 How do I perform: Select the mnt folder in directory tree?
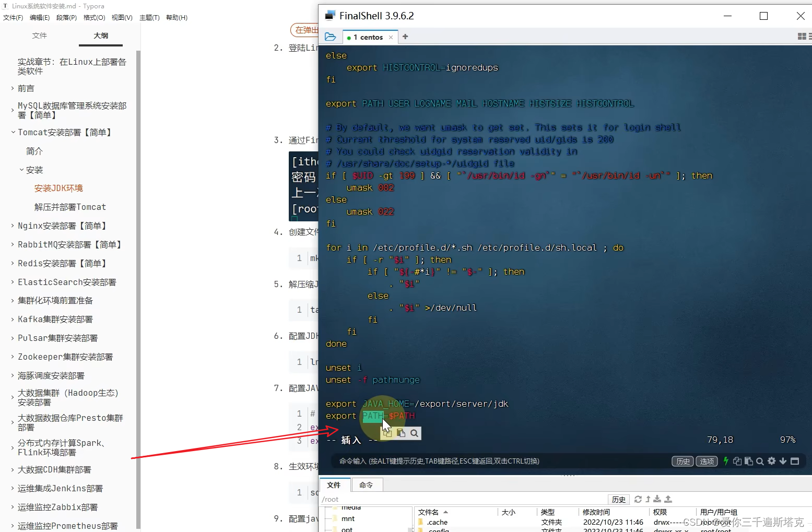(x=348, y=518)
